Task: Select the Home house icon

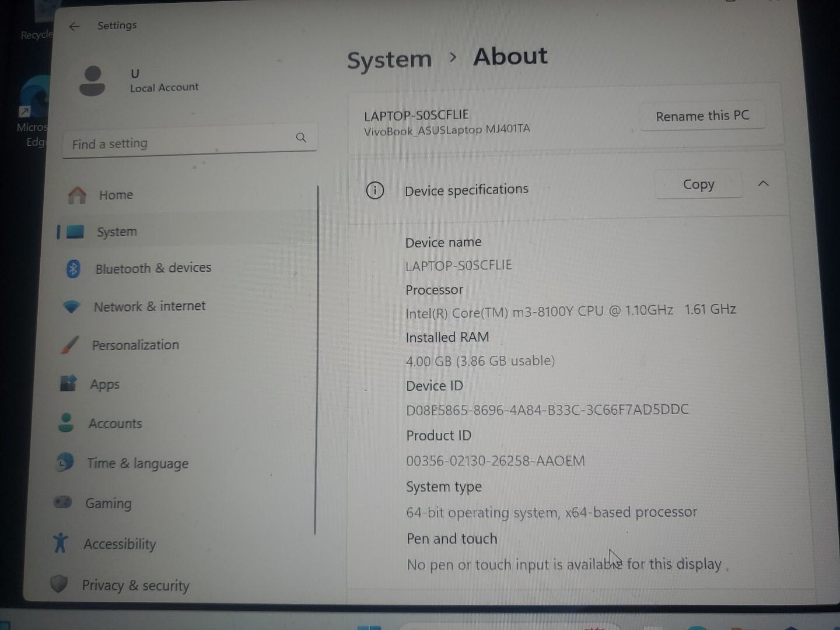Action: 77,195
